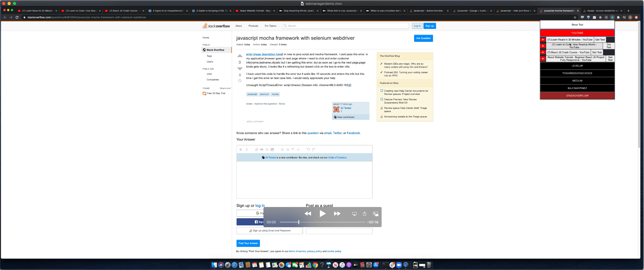
Task: Rewind the QuickTime video
Action: click(x=308, y=214)
